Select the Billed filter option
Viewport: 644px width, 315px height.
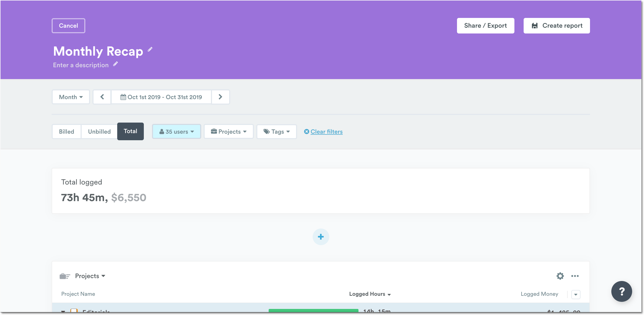click(x=66, y=131)
